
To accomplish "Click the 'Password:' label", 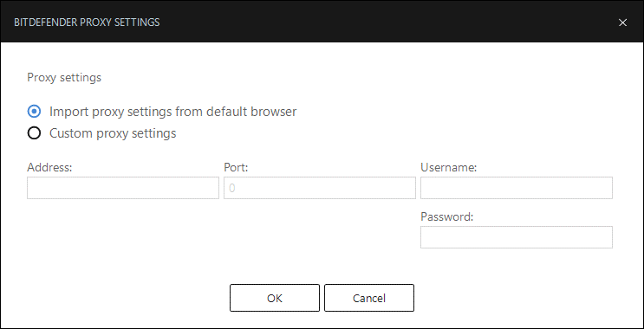I will click(x=447, y=216).
